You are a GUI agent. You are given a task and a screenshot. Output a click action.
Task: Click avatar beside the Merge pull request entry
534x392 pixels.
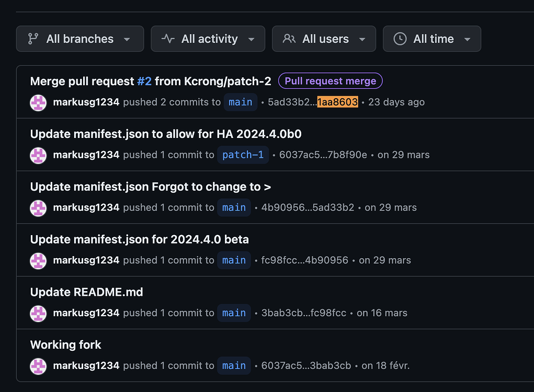coord(39,102)
